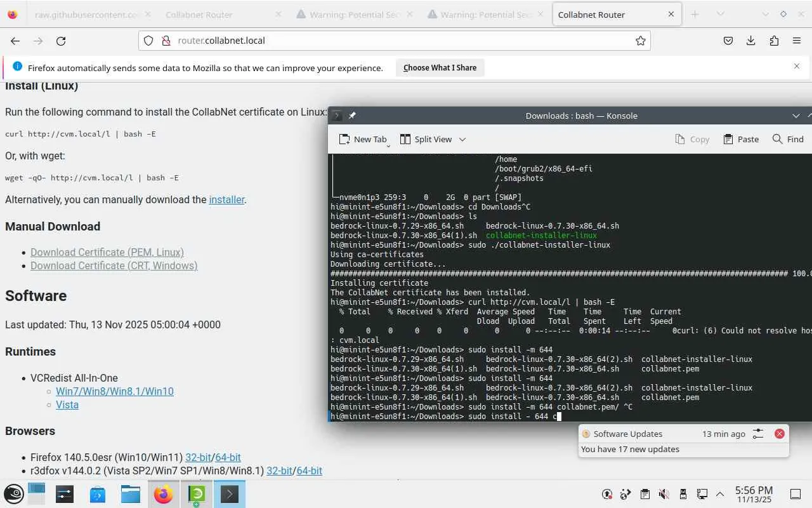
Task: Close the Software Updates notification
Action: [780, 434]
